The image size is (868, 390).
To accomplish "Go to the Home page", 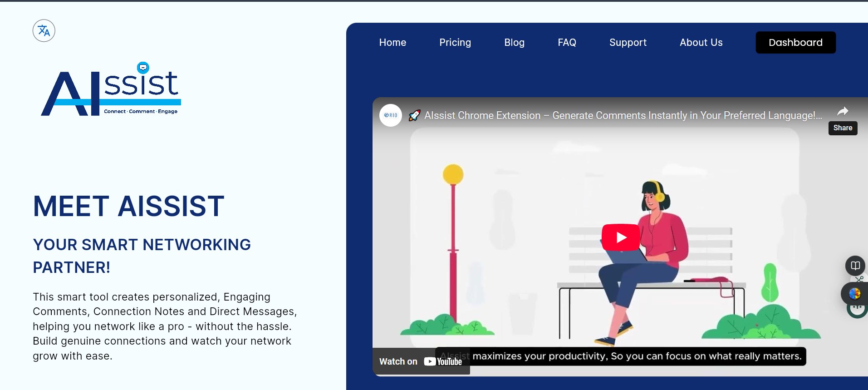I will coord(392,42).
